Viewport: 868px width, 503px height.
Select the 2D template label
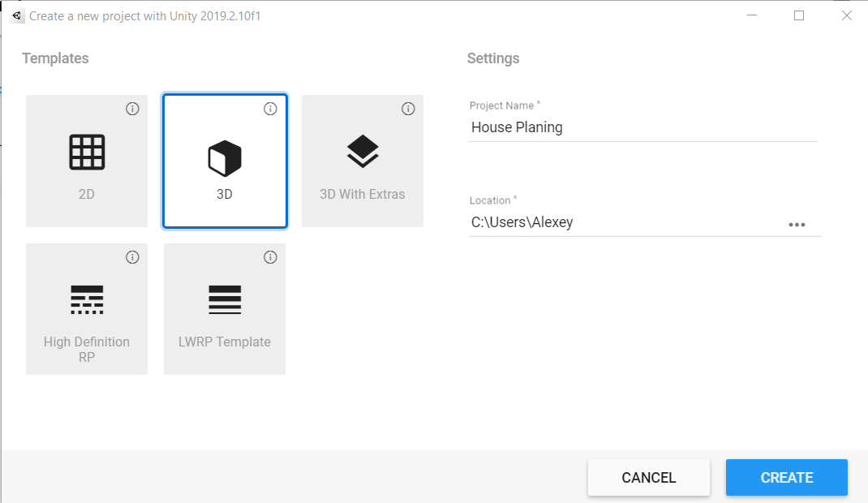[x=87, y=195]
